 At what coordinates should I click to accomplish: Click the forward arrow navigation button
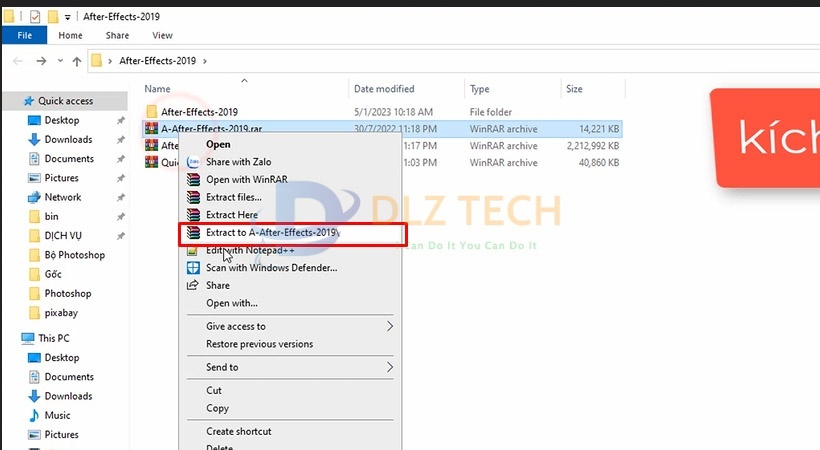pyautogui.click(x=40, y=61)
